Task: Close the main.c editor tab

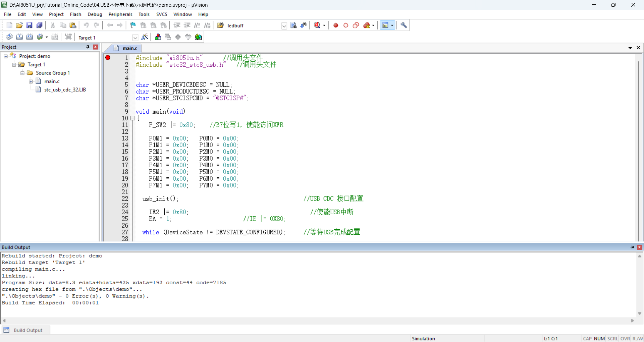Action: [x=638, y=48]
